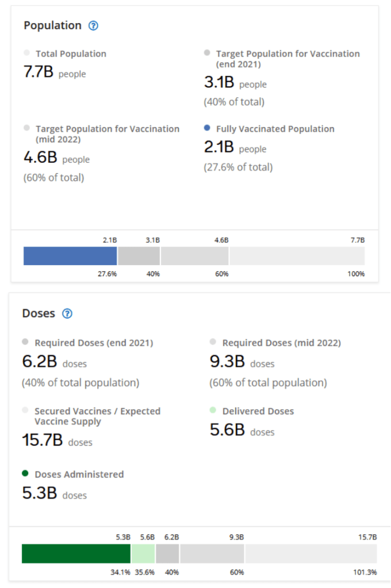
Task: Select the Fully Vaccinated Population label
Action: (275, 129)
